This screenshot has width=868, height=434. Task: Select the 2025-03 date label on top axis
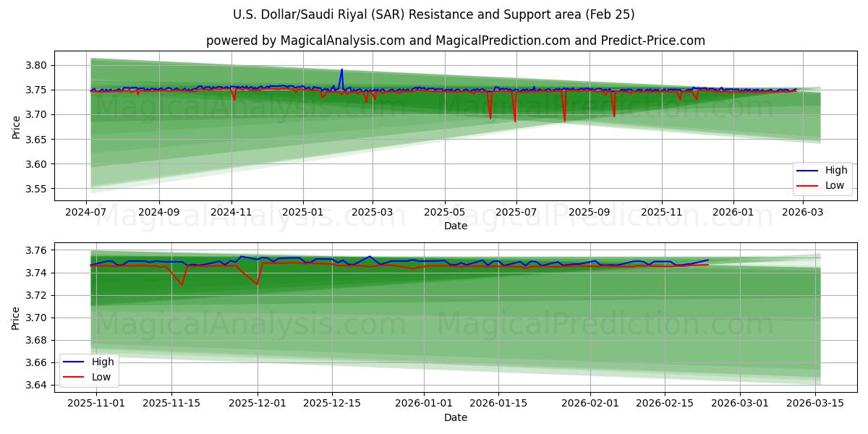pyautogui.click(x=372, y=211)
